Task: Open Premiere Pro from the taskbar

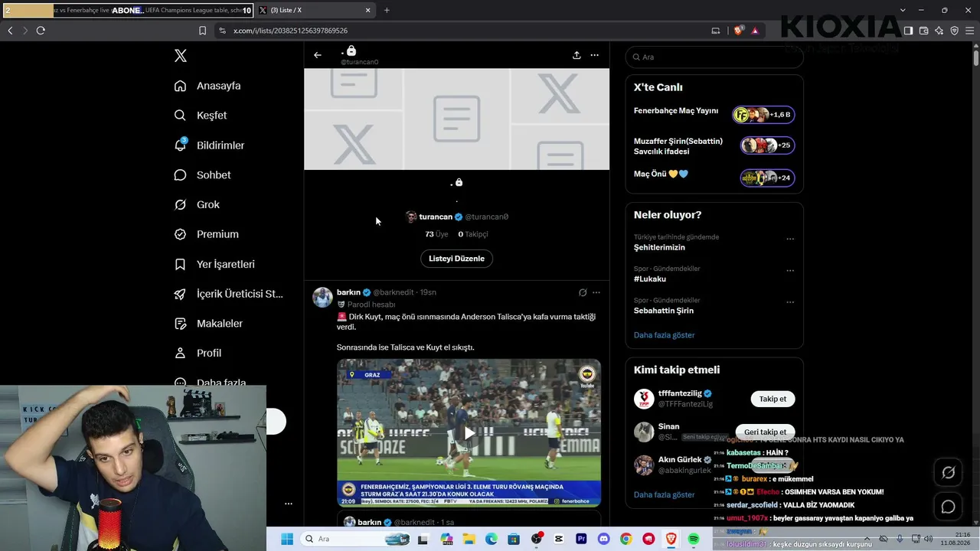Action: click(581, 539)
